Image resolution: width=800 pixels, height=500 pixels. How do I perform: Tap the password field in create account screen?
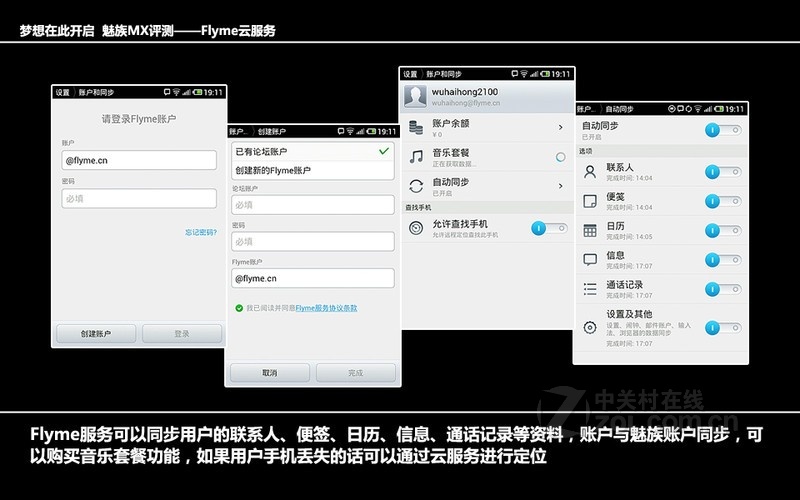pyautogui.click(x=313, y=241)
